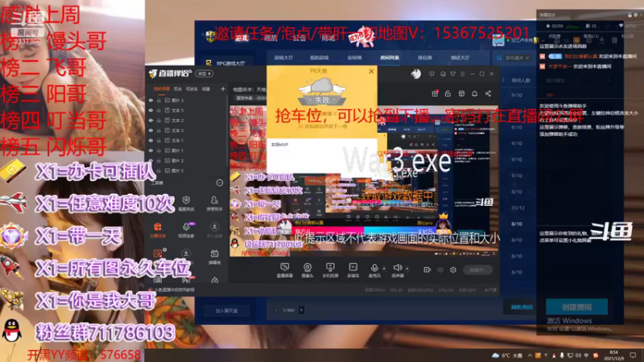
Task: Clear the room search text
Action: (x=527, y=58)
